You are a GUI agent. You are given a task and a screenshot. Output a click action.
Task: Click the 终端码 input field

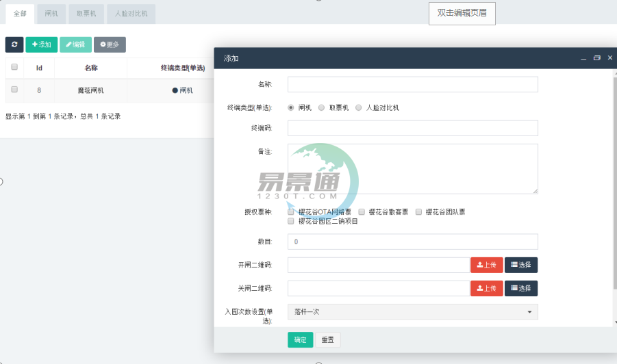(x=412, y=129)
